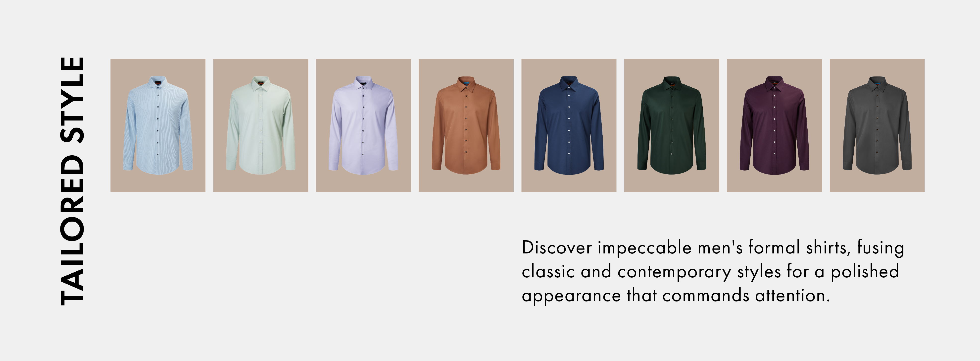Viewport: 980px width, 361px height.
Task: Select the light blue striped shirt thumbnail
Action: click(158, 125)
